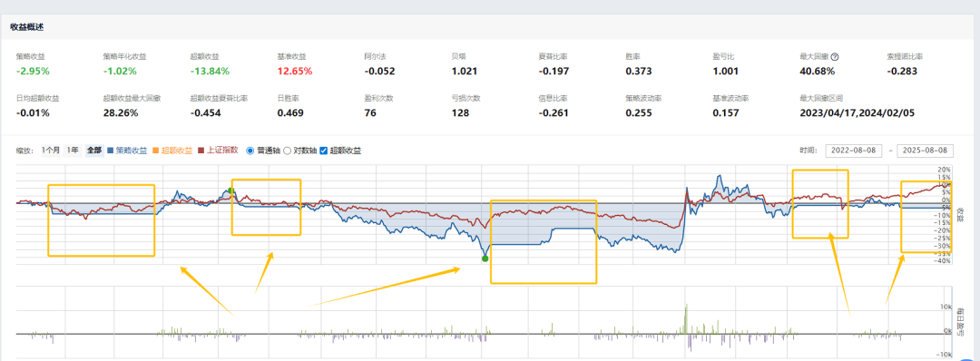Viewport: 980px width, 361px height.
Task: Click the 信息比率 value -0.261
Action: pyautogui.click(x=554, y=113)
